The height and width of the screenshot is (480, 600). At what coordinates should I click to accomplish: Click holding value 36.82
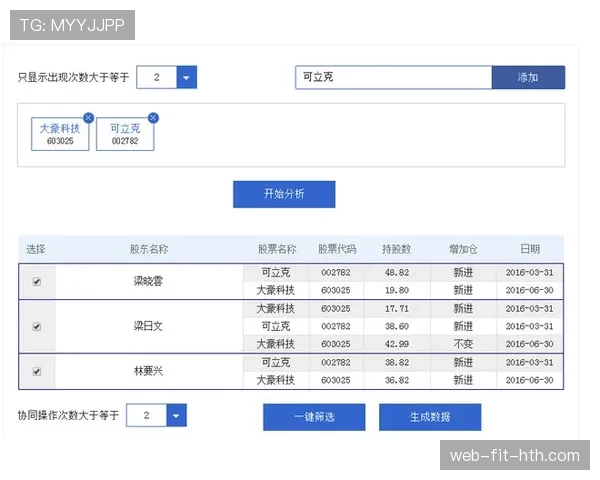pos(397,380)
